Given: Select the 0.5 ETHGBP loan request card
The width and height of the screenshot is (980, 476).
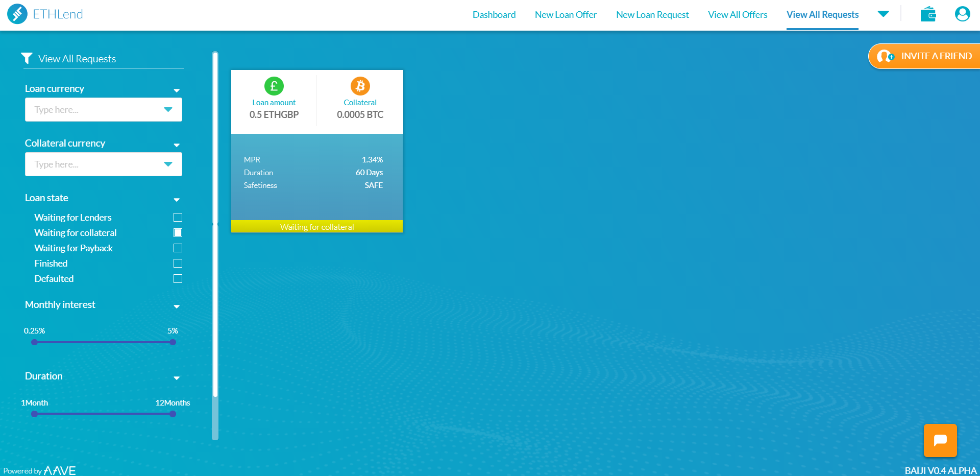Looking at the screenshot, I should pyautogui.click(x=316, y=151).
